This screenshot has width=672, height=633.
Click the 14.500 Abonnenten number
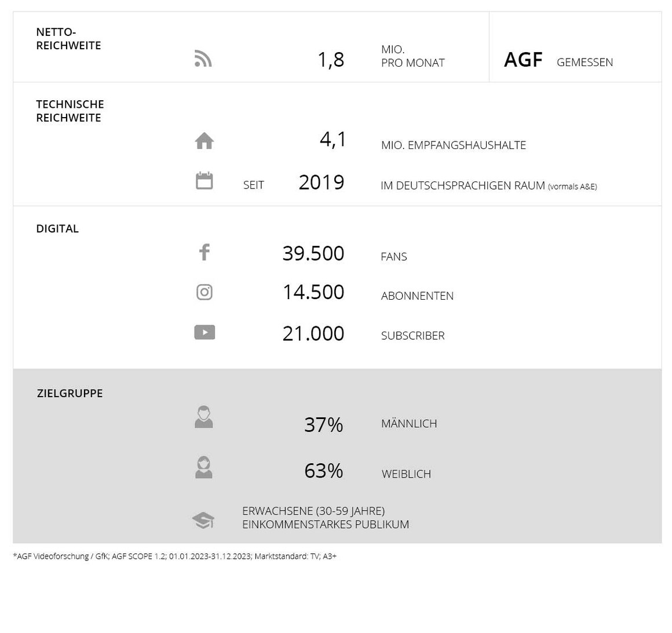[x=313, y=293]
